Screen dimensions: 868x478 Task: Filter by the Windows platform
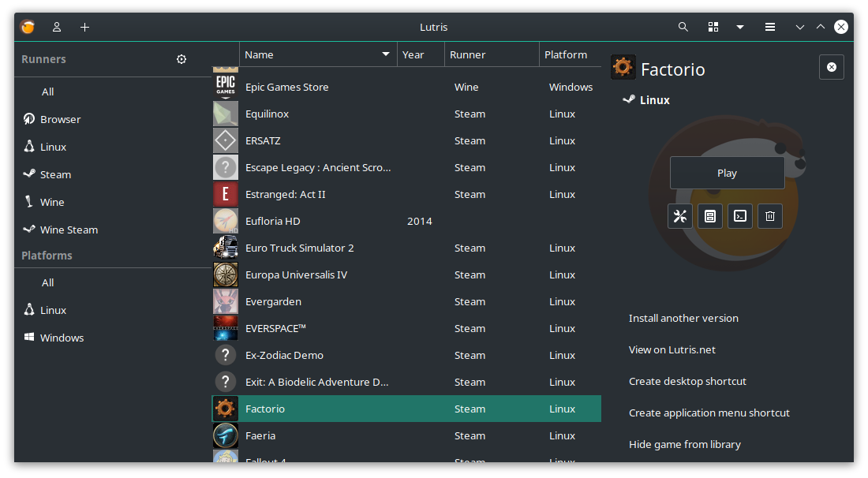click(62, 338)
